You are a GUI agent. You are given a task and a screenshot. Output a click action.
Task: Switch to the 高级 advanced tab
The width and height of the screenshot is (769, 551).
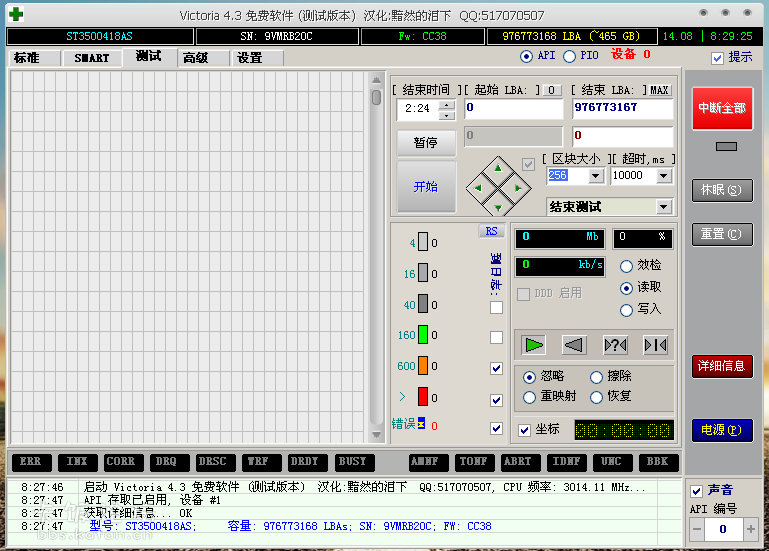[x=202, y=58]
